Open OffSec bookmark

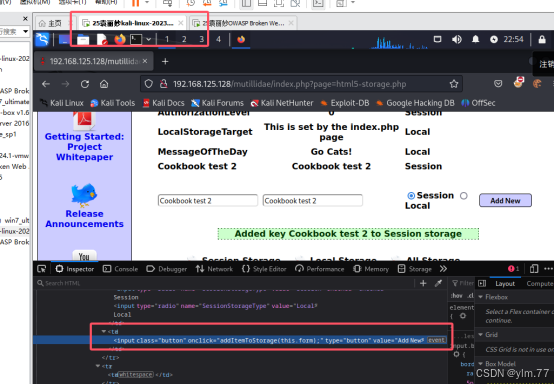[x=478, y=103]
